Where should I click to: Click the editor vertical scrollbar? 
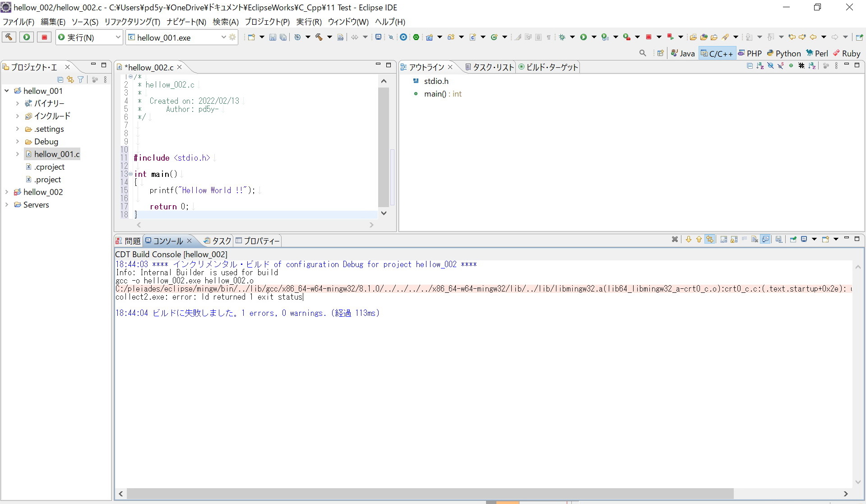pos(384,147)
